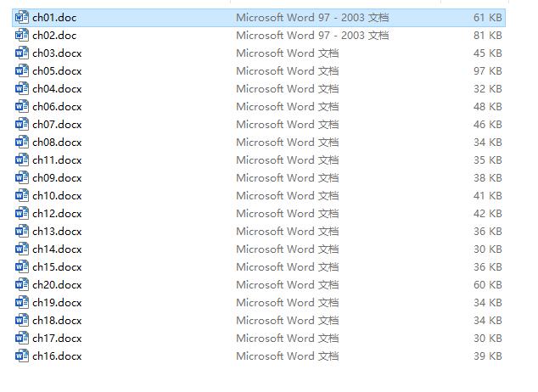Click the file name ch02.doc

[x=54, y=36]
